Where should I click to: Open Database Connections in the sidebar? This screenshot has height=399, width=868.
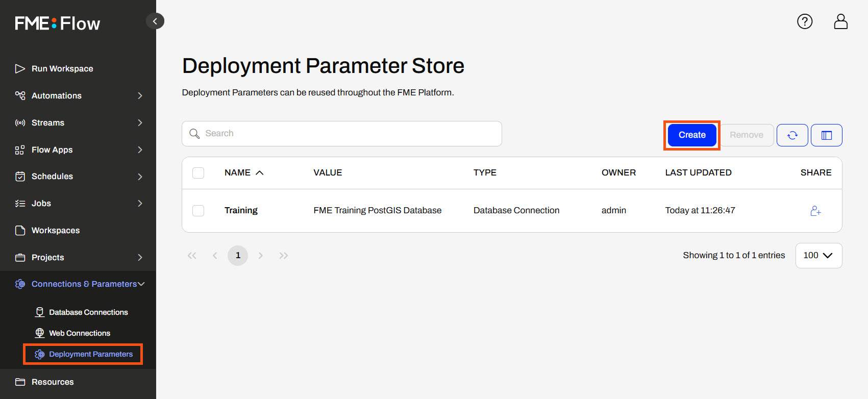click(88, 312)
